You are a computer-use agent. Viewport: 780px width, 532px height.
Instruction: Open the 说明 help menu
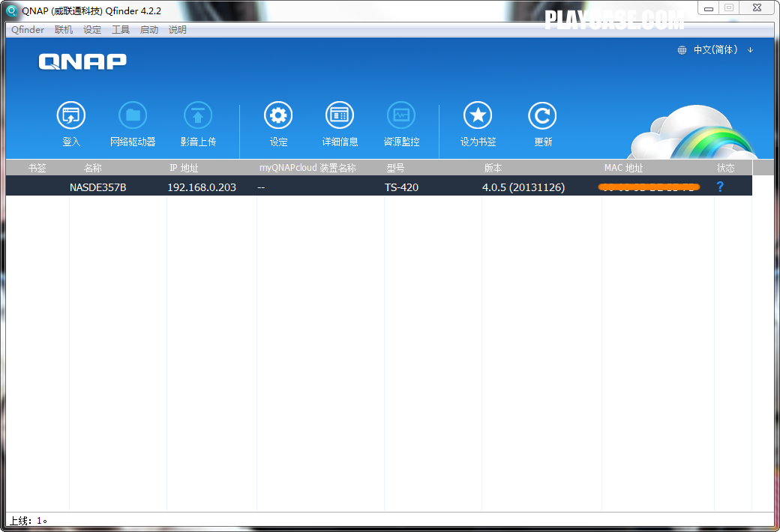pos(177,30)
